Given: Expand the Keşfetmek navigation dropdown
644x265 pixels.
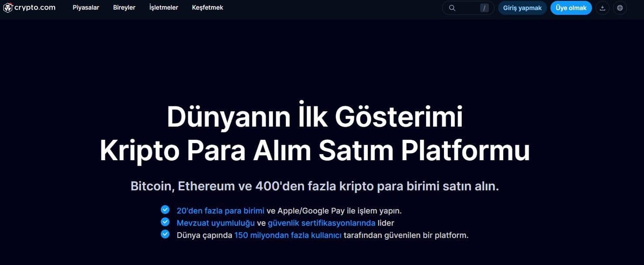Looking at the screenshot, I should click(x=208, y=7).
